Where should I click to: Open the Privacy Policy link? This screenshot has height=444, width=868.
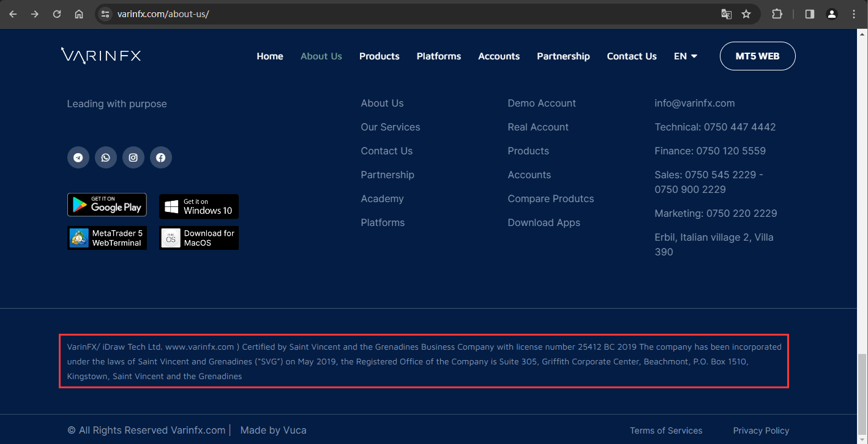pos(761,431)
